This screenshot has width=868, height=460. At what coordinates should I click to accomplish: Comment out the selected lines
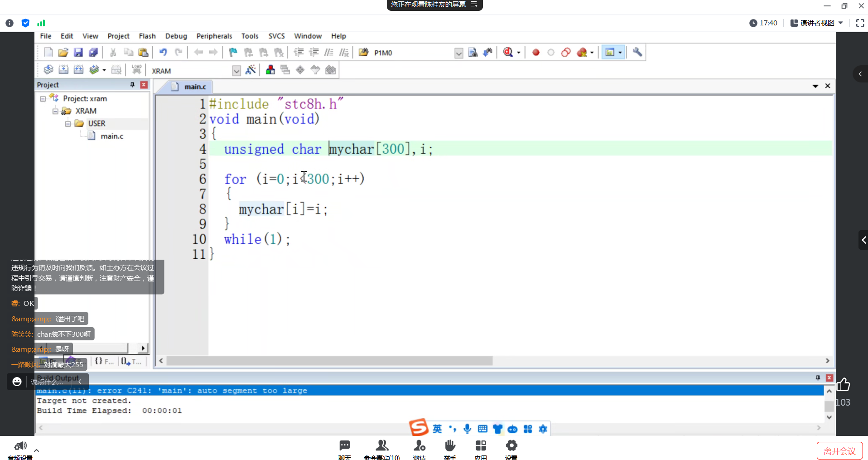click(329, 53)
